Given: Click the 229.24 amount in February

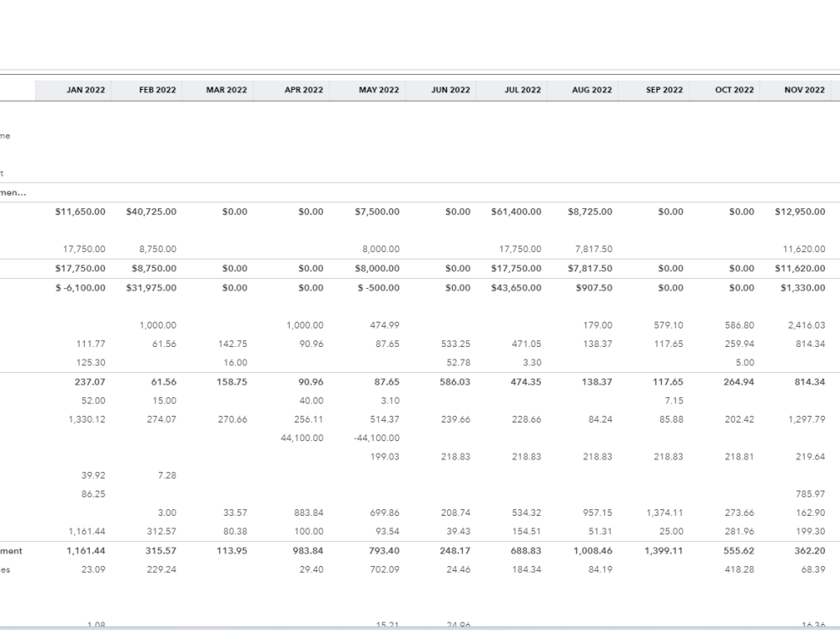Looking at the screenshot, I should (x=161, y=570).
